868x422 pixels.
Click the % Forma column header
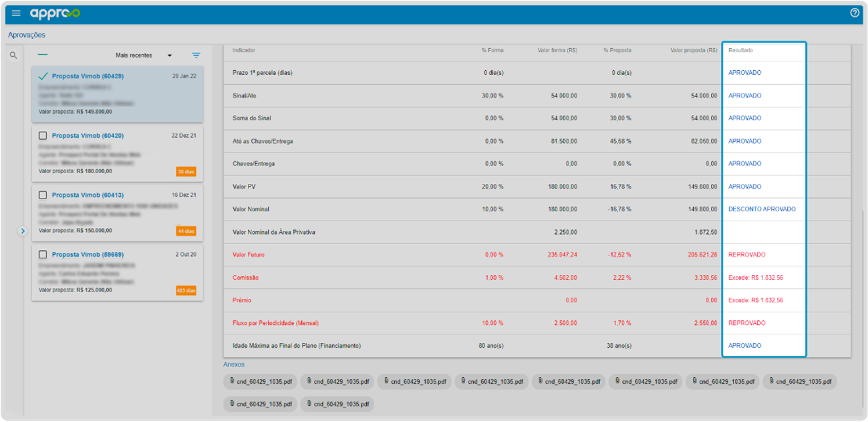pyautogui.click(x=492, y=50)
